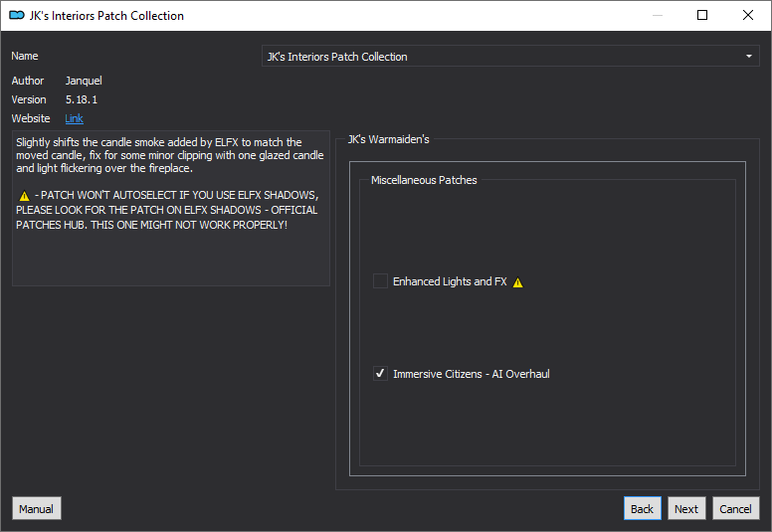Click the Manual button
772x532 pixels.
coord(37,508)
